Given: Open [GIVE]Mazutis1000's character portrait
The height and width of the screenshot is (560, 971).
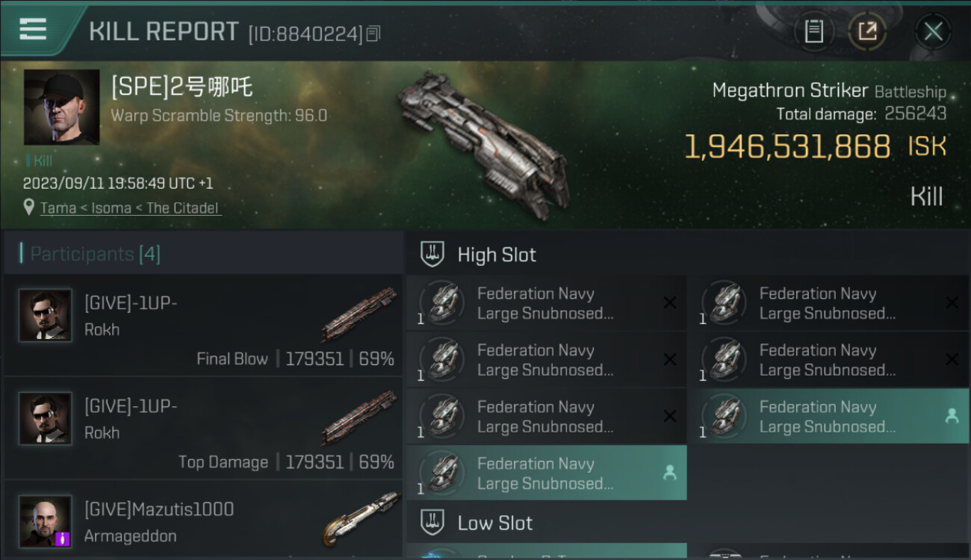Looking at the screenshot, I should coord(46,521).
